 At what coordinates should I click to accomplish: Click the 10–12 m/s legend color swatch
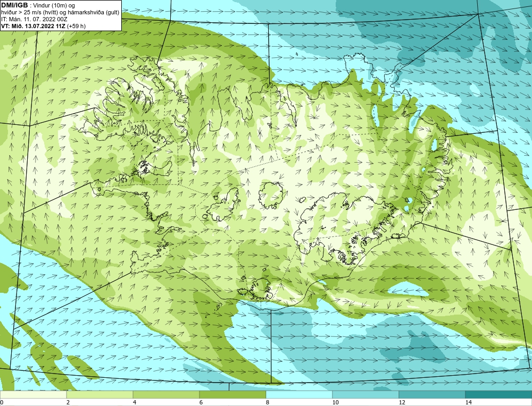(366, 394)
